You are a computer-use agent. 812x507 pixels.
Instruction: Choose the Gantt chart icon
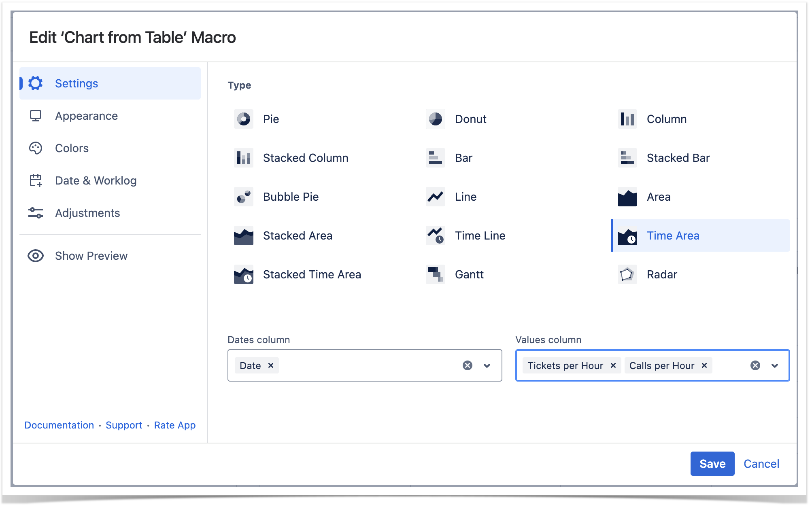[x=435, y=274]
